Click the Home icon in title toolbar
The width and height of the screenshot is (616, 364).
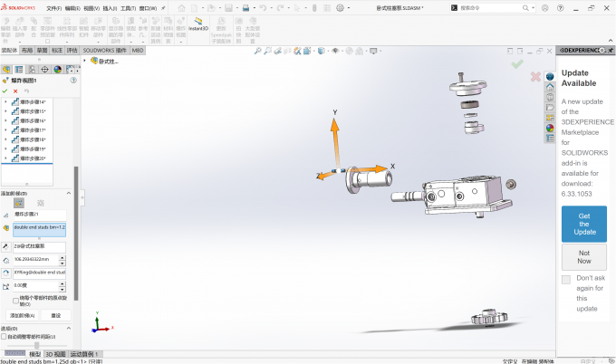coord(181,8)
